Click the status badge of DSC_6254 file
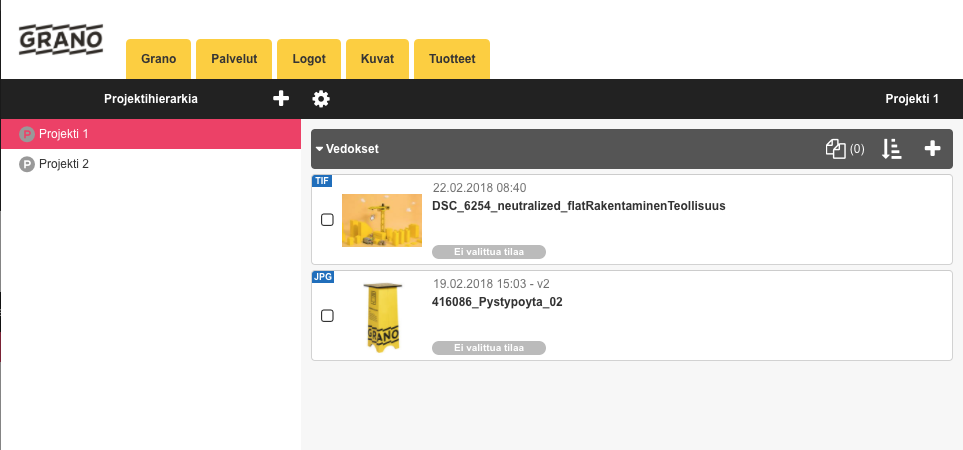 [x=489, y=252]
